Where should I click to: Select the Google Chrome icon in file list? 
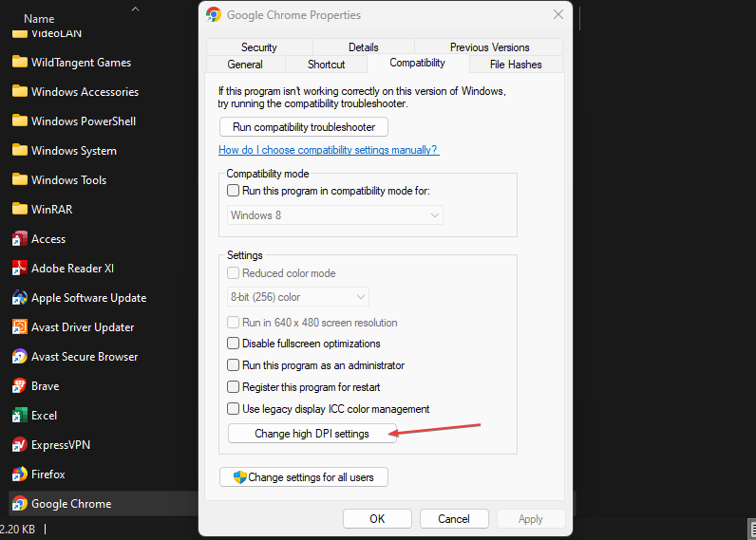point(19,503)
